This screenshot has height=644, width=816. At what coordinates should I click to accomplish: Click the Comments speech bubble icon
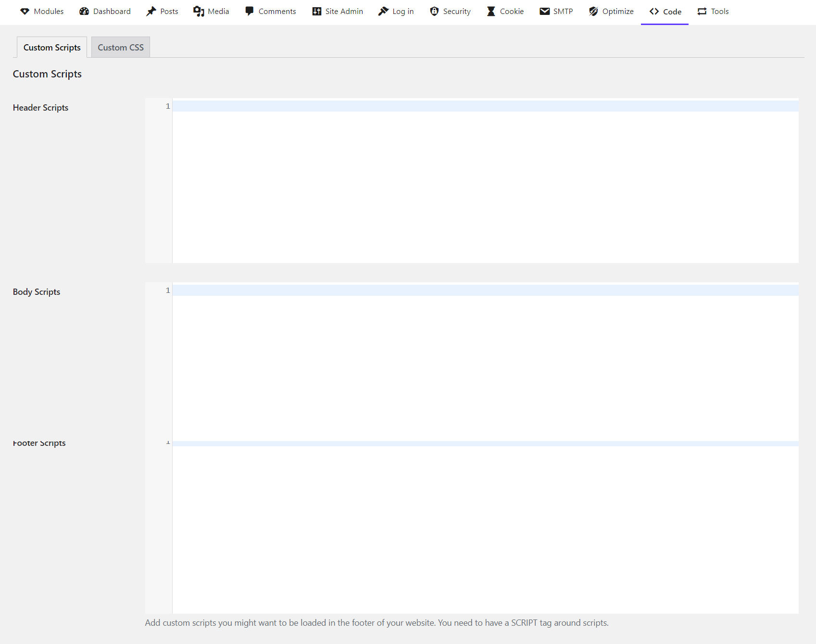(x=249, y=11)
